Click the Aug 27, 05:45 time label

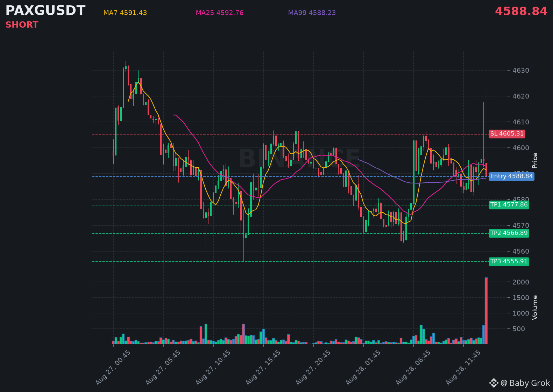163,368
